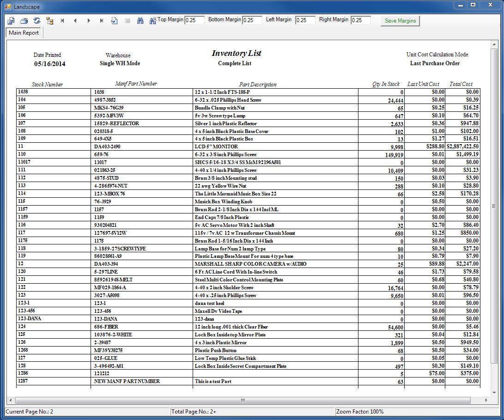Image resolution: width=504 pixels, height=420 pixels.
Task: Click the Last Purchase Order text
Action: (x=435, y=63)
